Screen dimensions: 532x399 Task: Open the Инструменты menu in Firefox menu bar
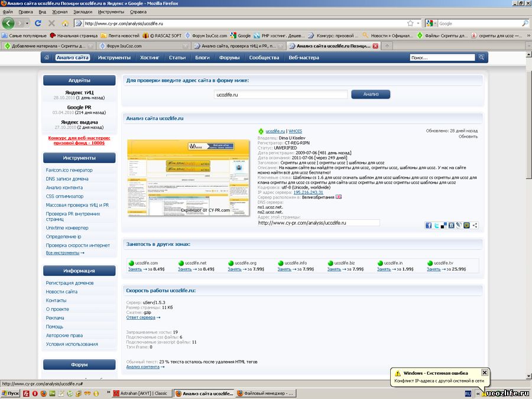tap(111, 12)
